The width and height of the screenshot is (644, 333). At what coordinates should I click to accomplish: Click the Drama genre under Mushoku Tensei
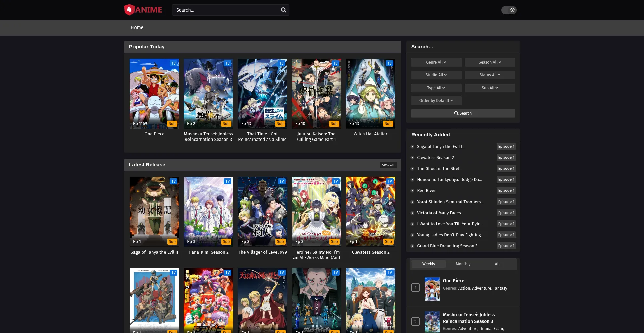click(485, 329)
